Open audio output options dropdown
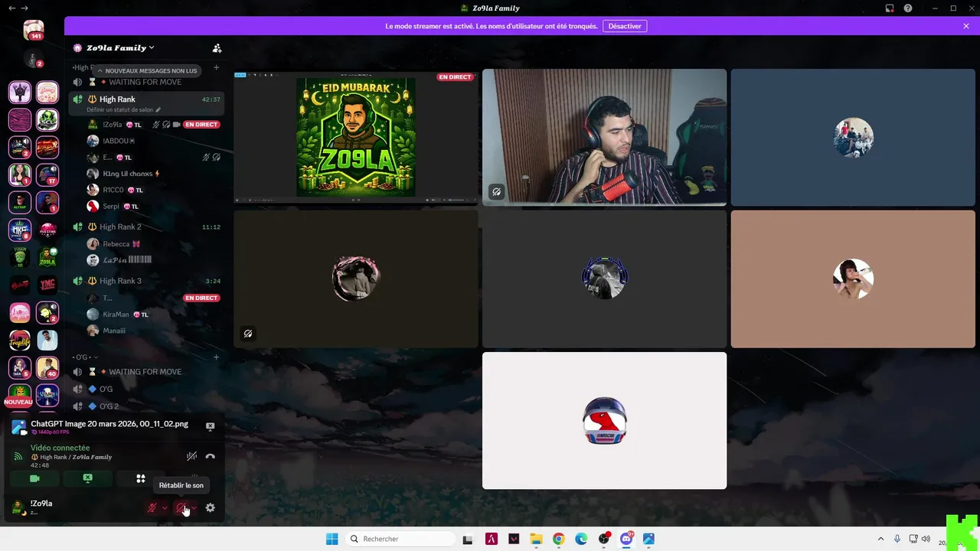 (x=194, y=508)
